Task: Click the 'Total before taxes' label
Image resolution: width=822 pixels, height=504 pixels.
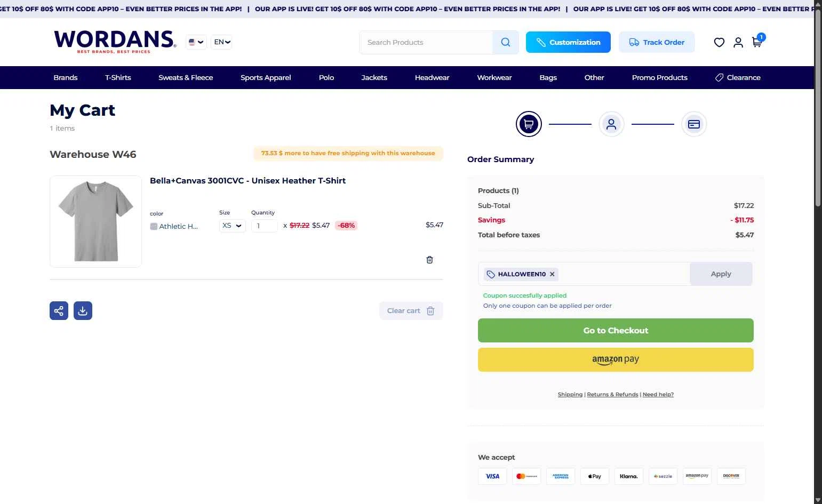Action: (x=509, y=235)
